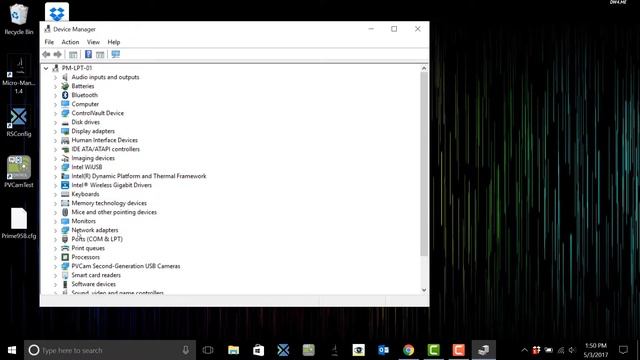This screenshot has height=360, width=640.
Task: Select the Print queues tree item
Action: coord(88,248)
